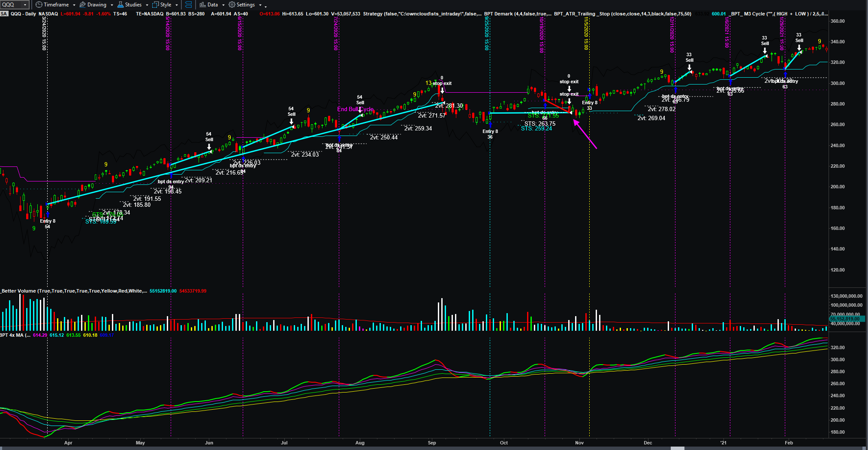
Task: Open the Drawing menu label
Action: pyautogui.click(x=96, y=5)
